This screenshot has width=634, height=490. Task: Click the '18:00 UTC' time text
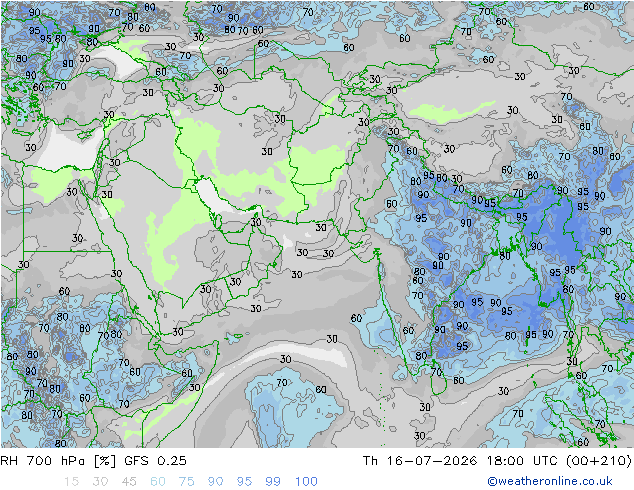pyautogui.click(x=522, y=461)
